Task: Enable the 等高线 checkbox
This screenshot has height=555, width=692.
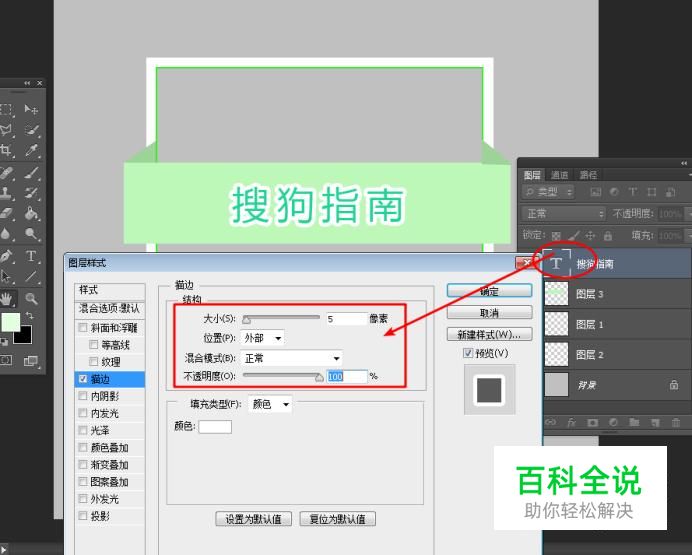Action: [94, 345]
